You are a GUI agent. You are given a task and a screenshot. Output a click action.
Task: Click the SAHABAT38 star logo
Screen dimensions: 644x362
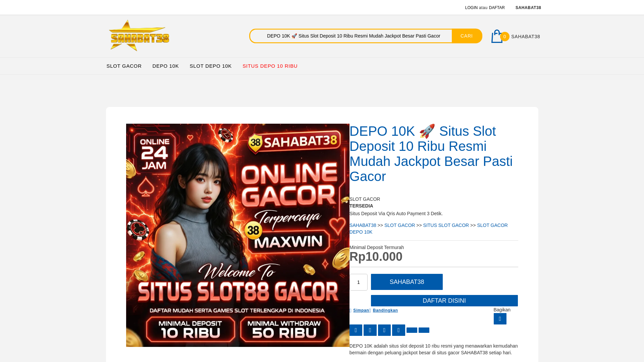pos(139,36)
